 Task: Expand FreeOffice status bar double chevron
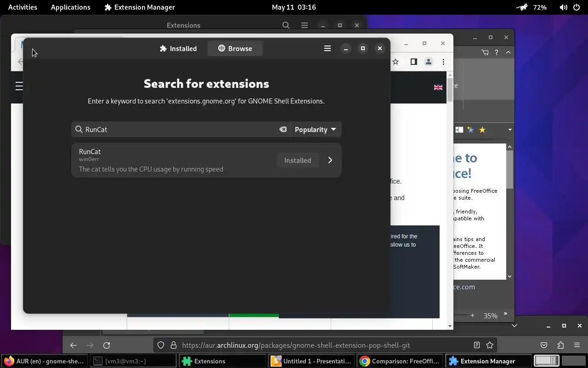click(x=505, y=314)
